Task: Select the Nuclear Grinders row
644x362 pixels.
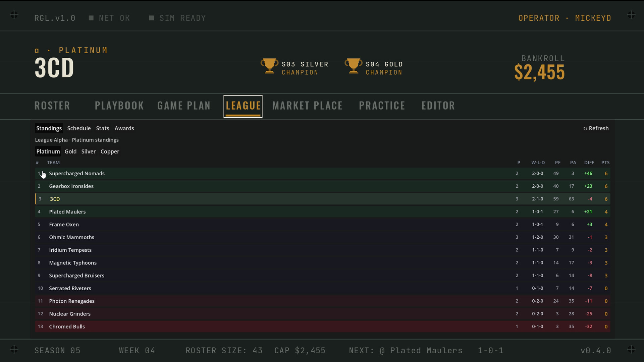Action: [322, 314]
